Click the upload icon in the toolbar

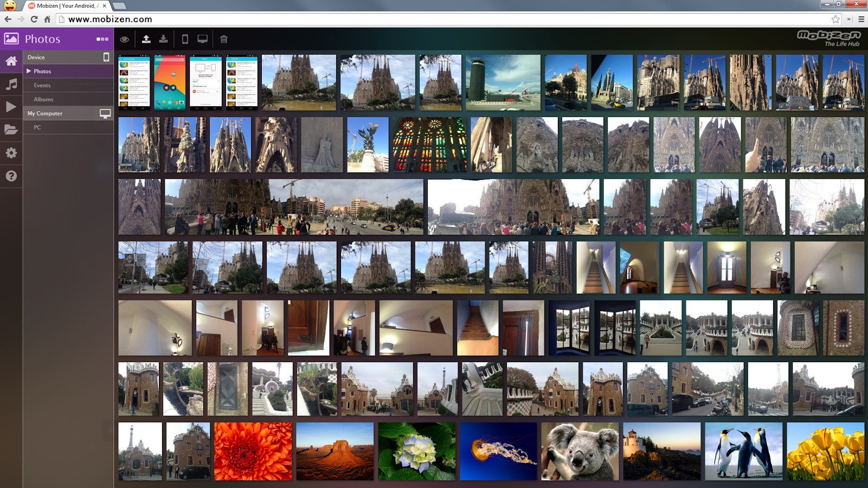[x=146, y=39]
